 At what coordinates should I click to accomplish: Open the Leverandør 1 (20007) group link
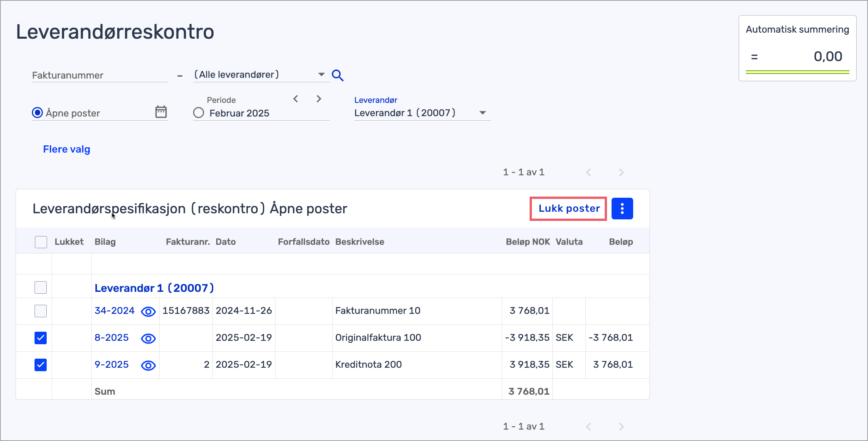point(154,288)
